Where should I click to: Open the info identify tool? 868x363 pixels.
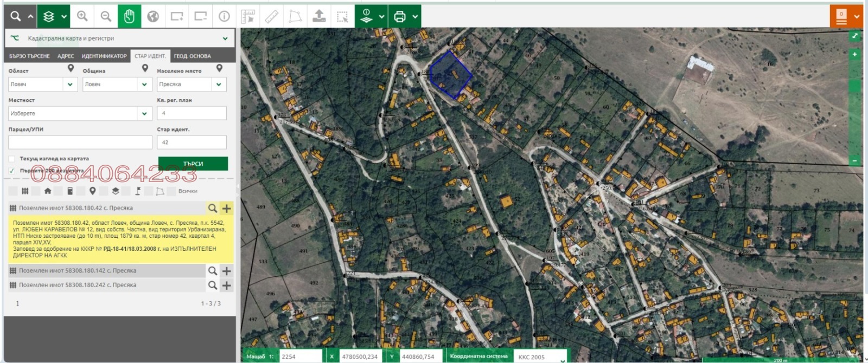coord(224,16)
